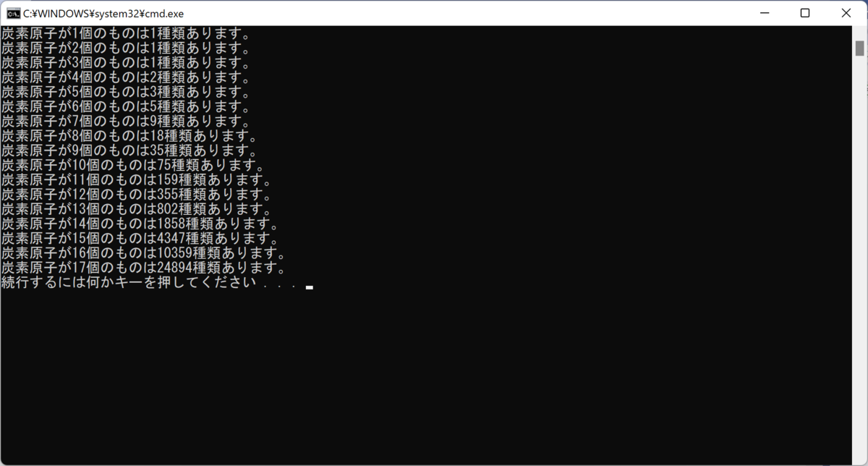Click the vertical scrollbar thumb

pyautogui.click(x=860, y=48)
